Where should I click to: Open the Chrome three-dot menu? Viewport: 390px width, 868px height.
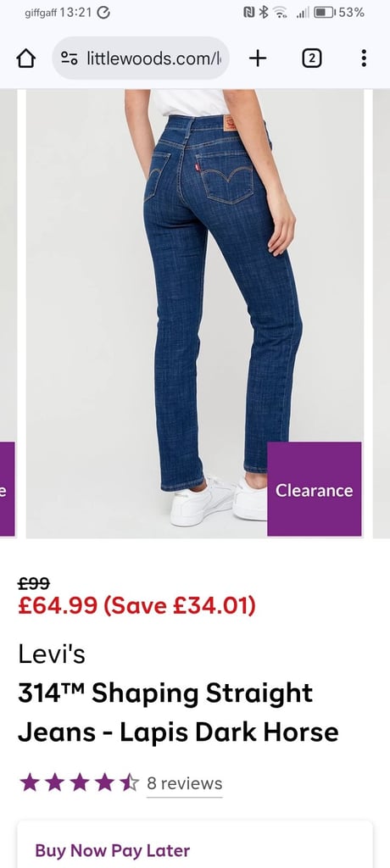tap(364, 58)
